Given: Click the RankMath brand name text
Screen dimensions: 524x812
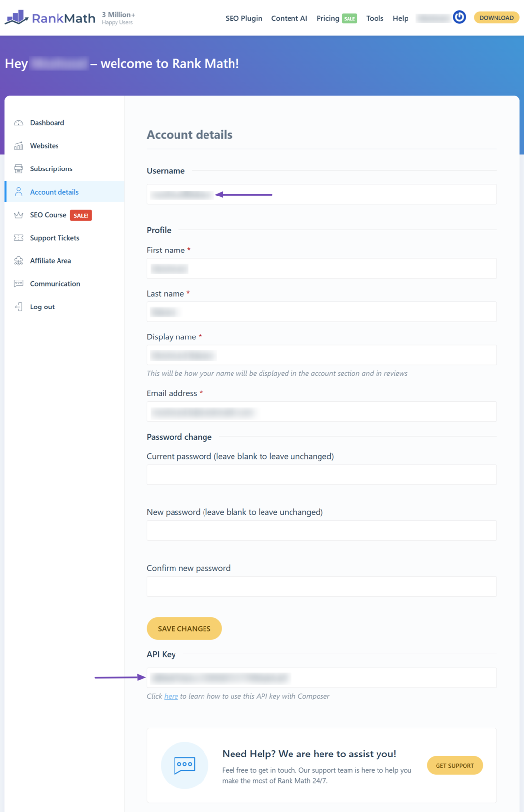Looking at the screenshot, I should [x=64, y=18].
